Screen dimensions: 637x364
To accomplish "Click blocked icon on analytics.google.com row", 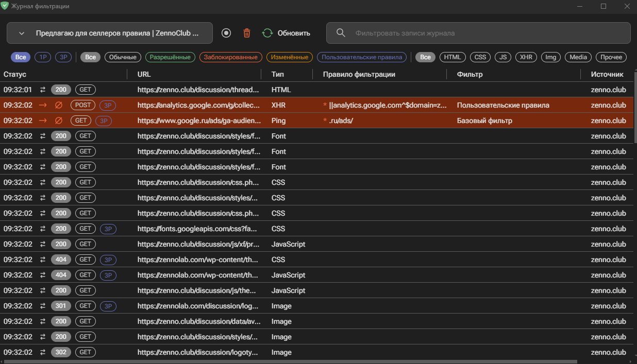I will coord(59,105).
